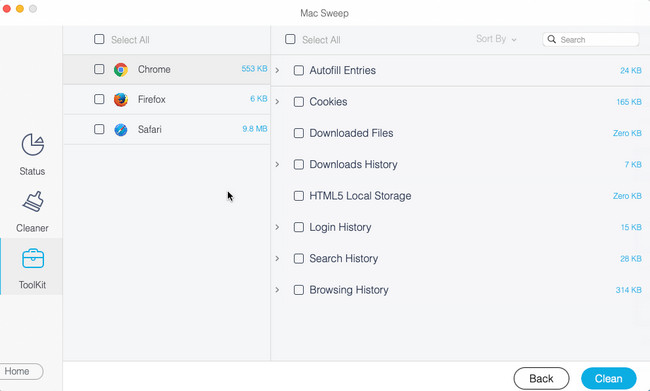This screenshot has width=650, height=391.
Task: Check the Chrome checkbox
Action: (99, 69)
